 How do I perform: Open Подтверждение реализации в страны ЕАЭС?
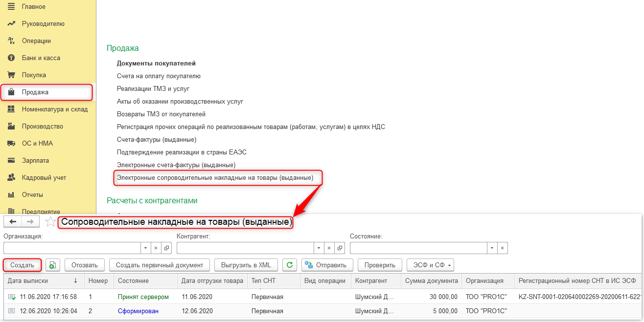tap(181, 152)
